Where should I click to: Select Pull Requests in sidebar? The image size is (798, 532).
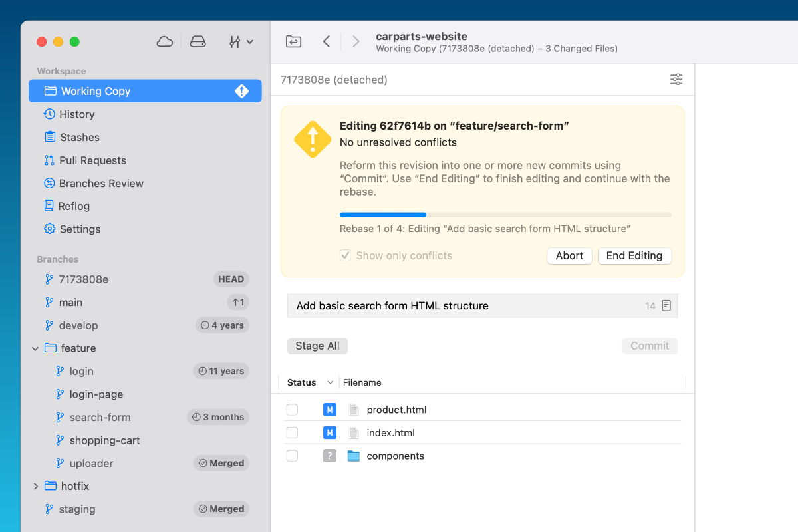point(92,160)
